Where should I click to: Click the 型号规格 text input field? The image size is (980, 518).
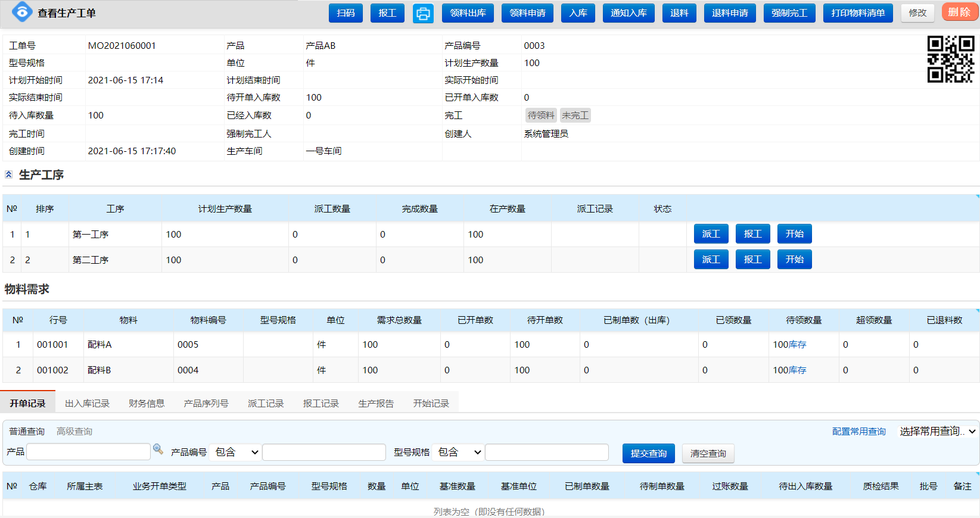pos(547,453)
